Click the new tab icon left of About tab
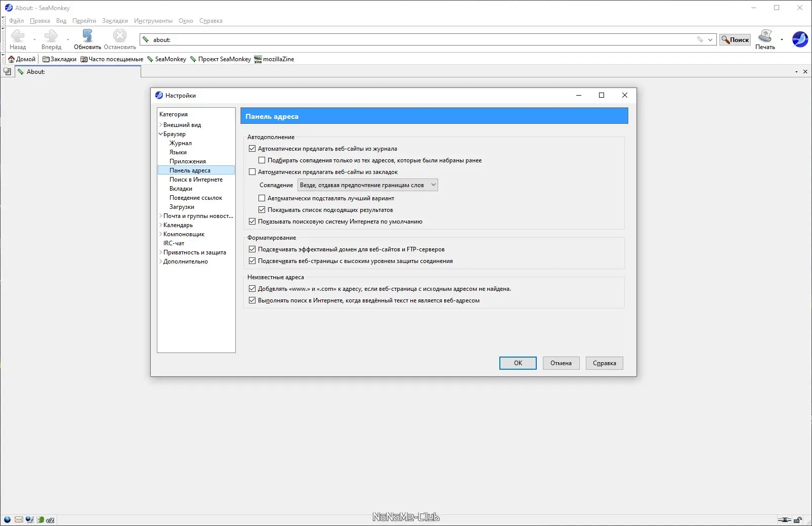 pos(7,72)
